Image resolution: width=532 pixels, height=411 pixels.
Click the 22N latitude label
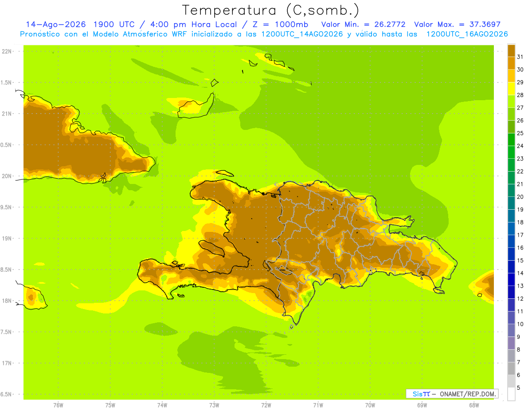[6, 51]
